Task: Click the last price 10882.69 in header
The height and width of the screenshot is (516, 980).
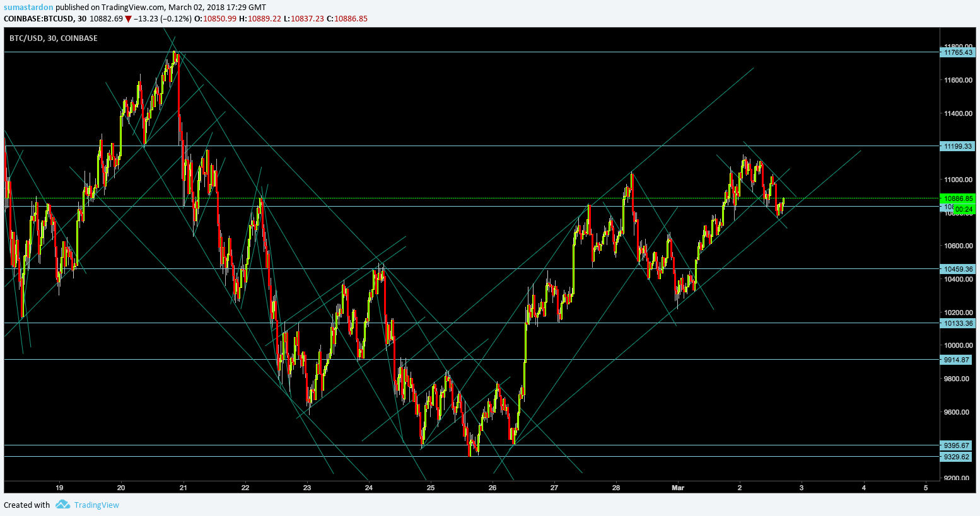Action: pos(106,19)
